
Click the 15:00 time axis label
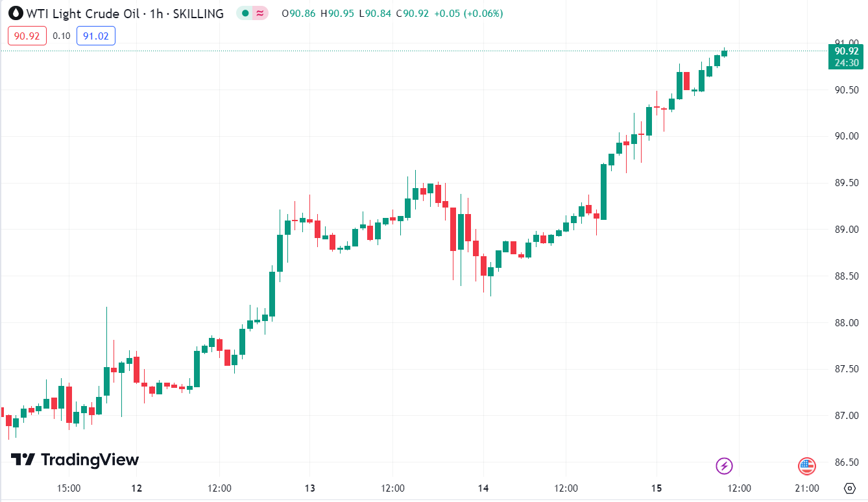pos(68,488)
